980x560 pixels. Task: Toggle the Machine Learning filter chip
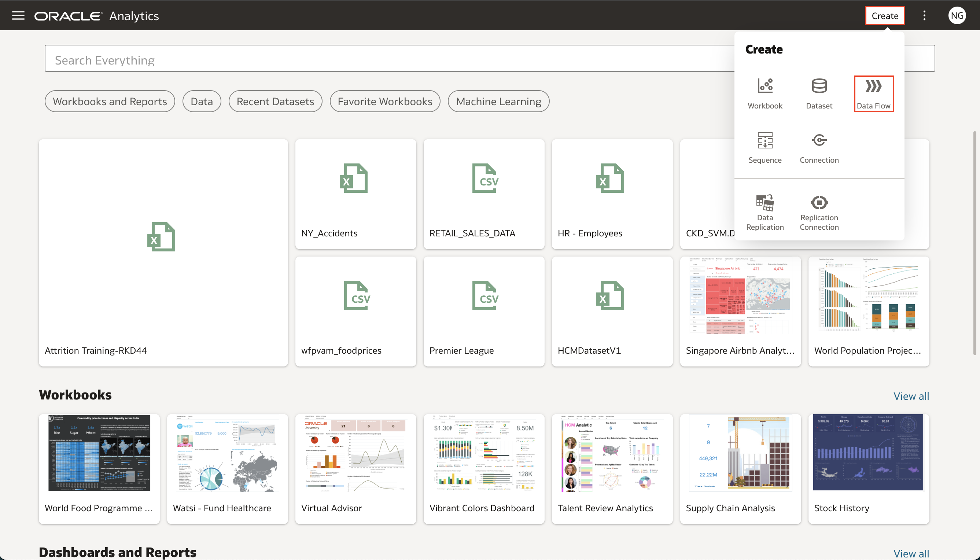tap(498, 102)
